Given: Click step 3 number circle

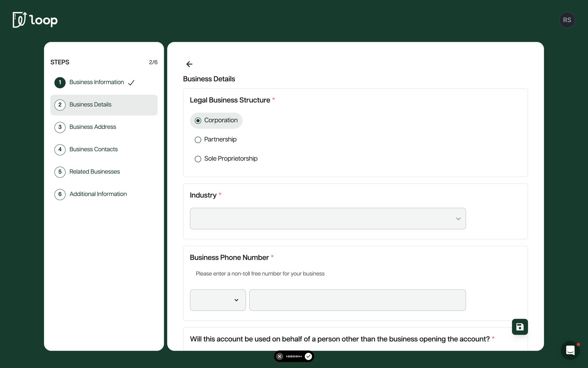Looking at the screenshot, I should point(60,127).
